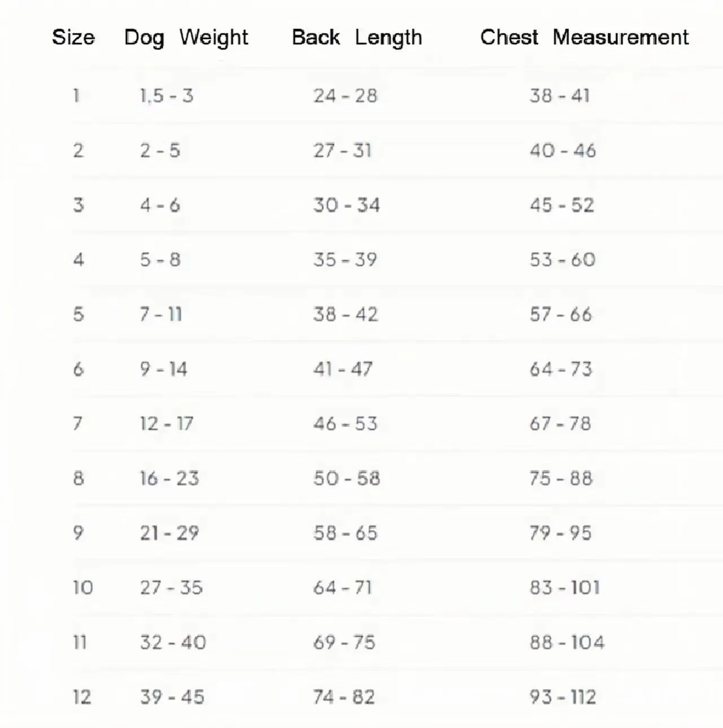Click chest measurement 45 - 52

pyautogui.click(x=562, y=205)
